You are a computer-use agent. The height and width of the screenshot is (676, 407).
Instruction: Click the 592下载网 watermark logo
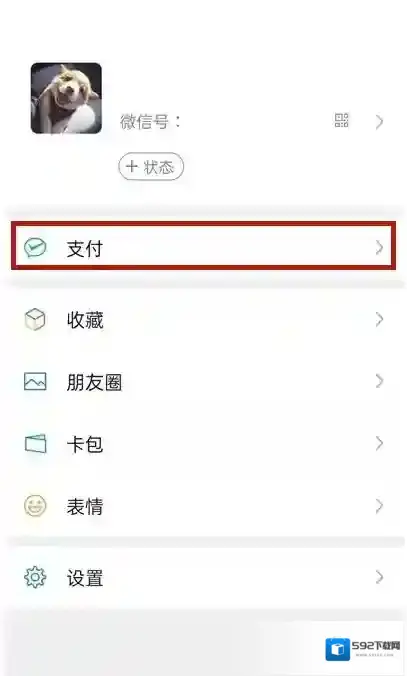click(363, 649)
